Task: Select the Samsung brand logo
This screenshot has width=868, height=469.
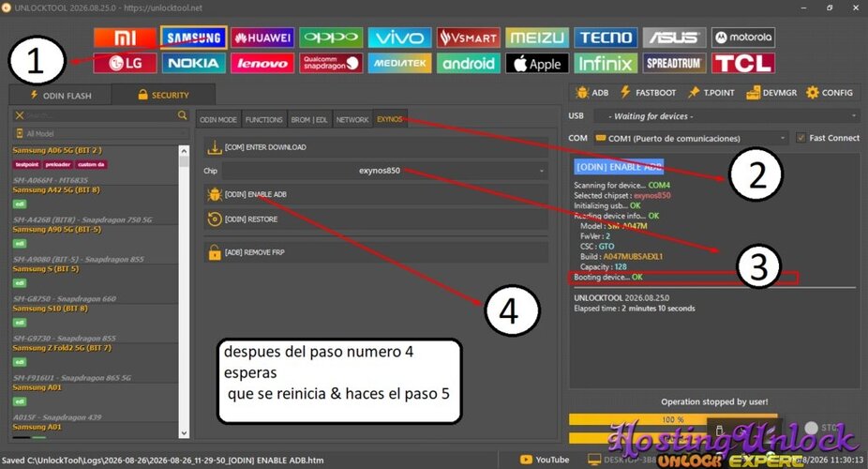Action: pyautogui.click(x=194, y=38)
